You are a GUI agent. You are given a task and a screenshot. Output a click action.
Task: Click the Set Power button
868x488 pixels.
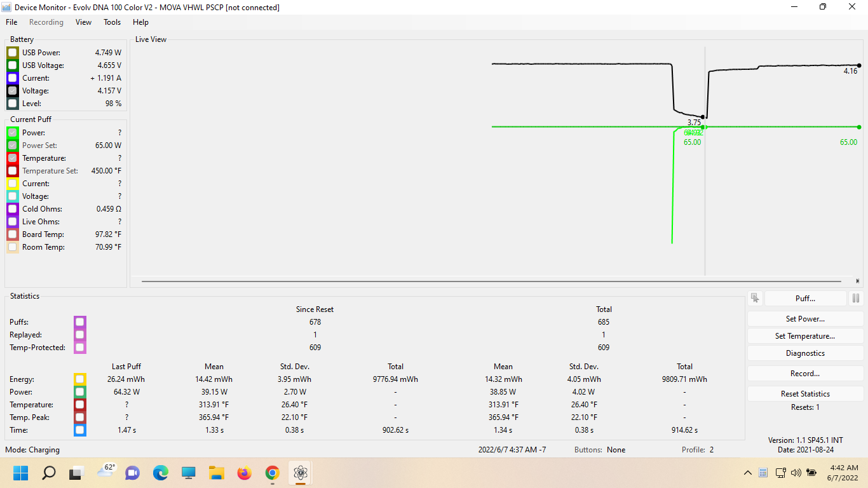click(x=805, y=319)
